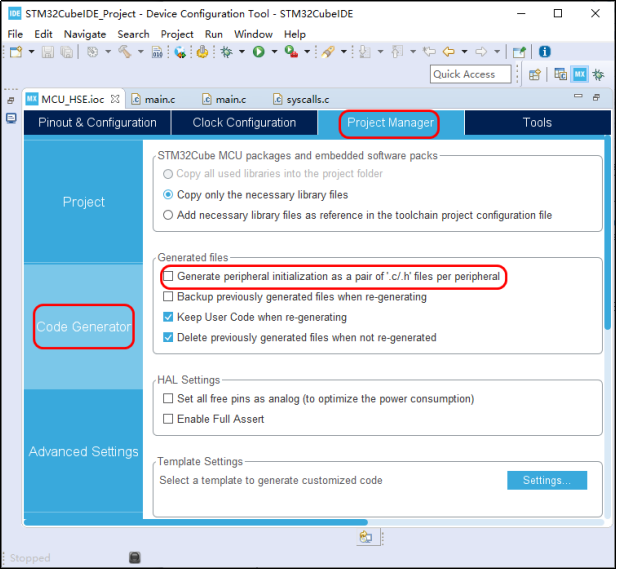Open the Back history dropdown arrow

(x=464, y=52)
